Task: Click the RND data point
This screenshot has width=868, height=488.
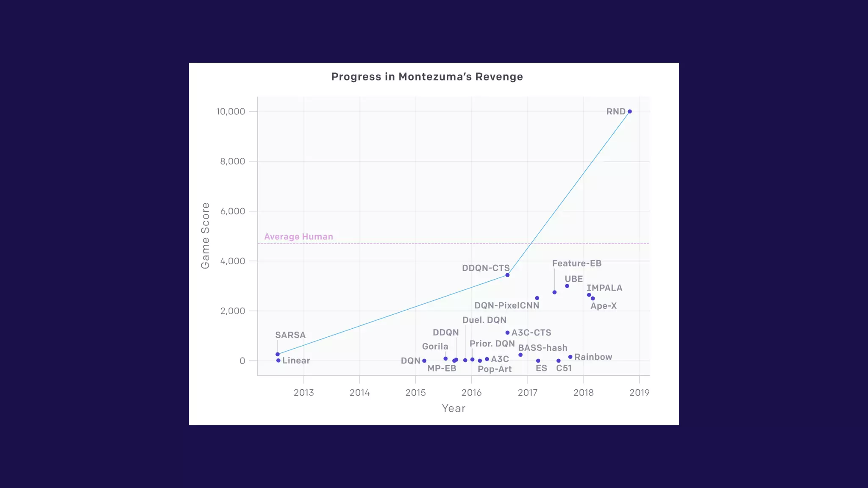Action: click(x=629, y=111)
